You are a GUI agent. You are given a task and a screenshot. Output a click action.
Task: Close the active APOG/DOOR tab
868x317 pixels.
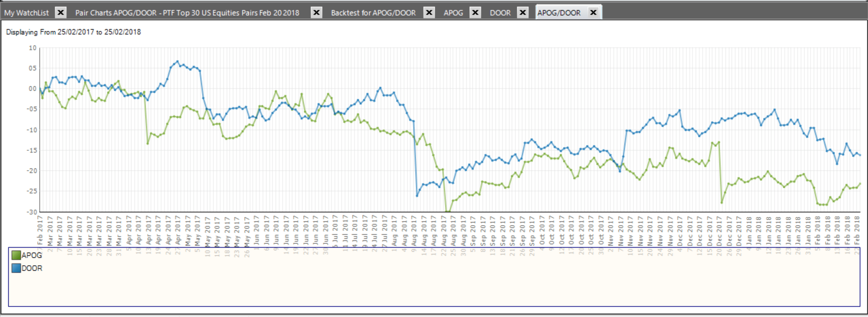pyautogui.click(x=593, y=13)
